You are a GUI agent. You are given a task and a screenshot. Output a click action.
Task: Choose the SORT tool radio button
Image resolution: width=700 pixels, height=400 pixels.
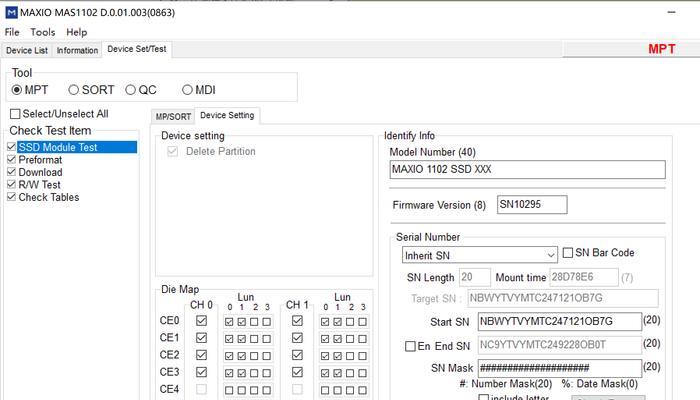pyautogui.click(x=73, y=90)
